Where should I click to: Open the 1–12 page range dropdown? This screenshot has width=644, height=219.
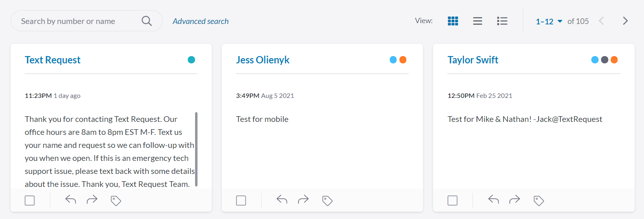pos(549,22)
